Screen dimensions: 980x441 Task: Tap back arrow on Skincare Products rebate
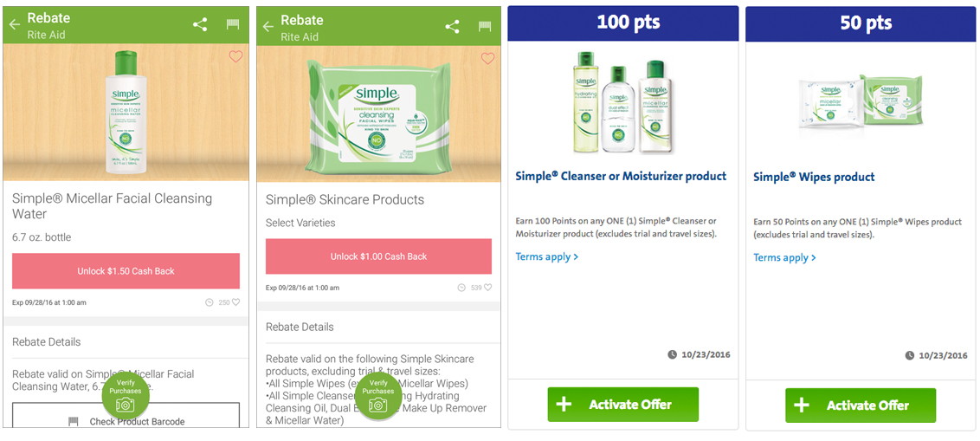[x=268, y=26]
